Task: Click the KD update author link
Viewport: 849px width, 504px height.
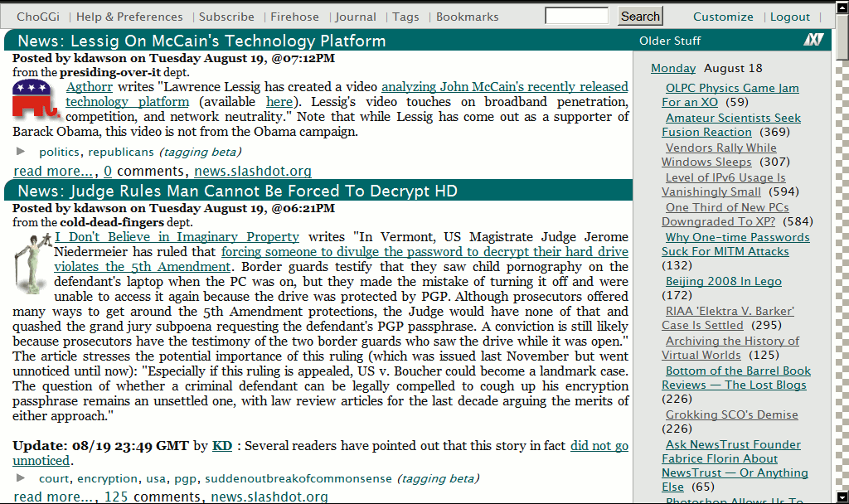Action: (222, 445)
